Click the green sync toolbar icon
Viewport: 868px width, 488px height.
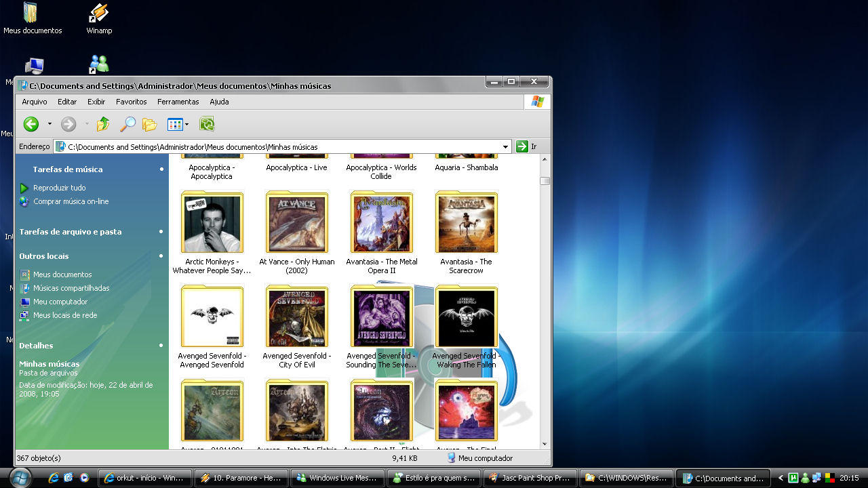click(x=207, y=124)
